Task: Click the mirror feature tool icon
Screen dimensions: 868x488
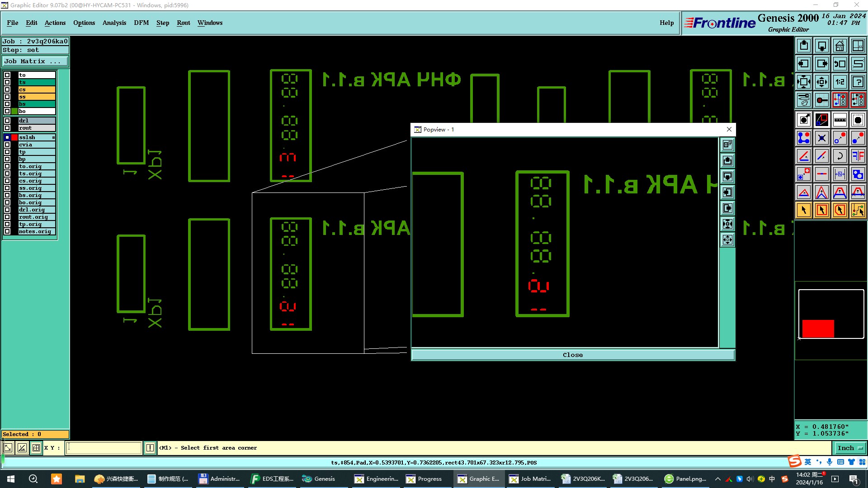Action: pos(858,156)
